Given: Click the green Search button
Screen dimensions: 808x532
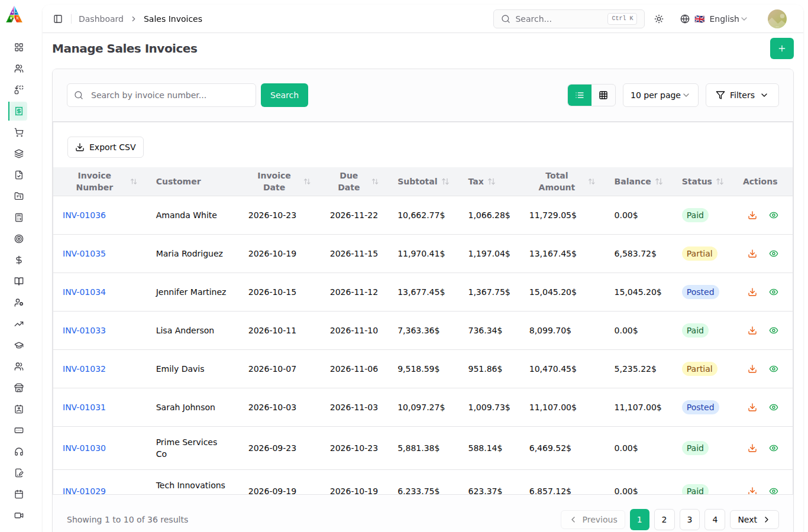Looking at the screenshot, I should coord(285,95).
